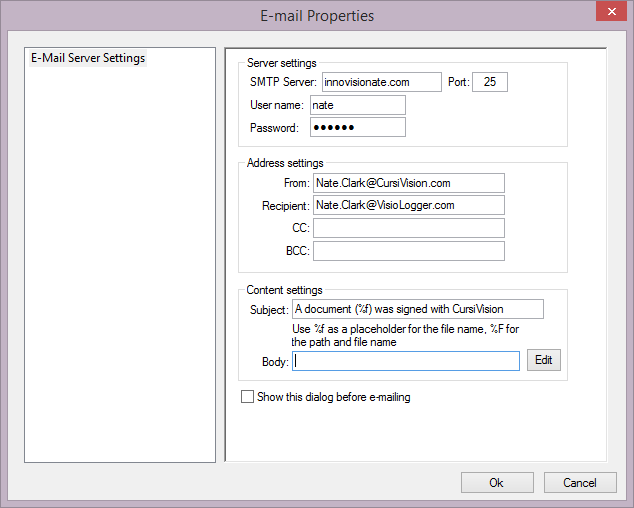Image resolution: width=634 pixels, height=508 pixels.
Task: Click the empty BCC field
Action: (408, 251)
